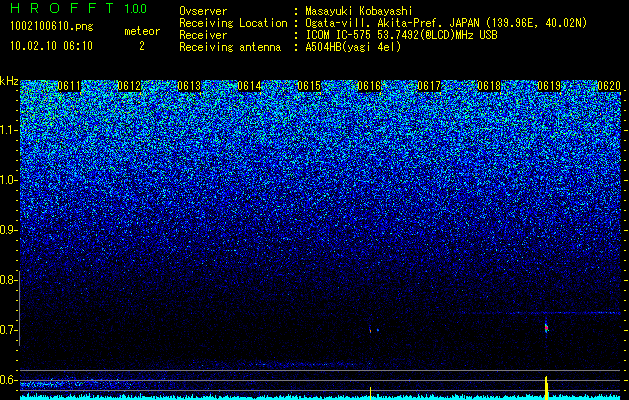The height and width of the screenshot is (400, 629).
Task: Click the HROFFT 1.0.0 title text
Action: tap(78, 8)
